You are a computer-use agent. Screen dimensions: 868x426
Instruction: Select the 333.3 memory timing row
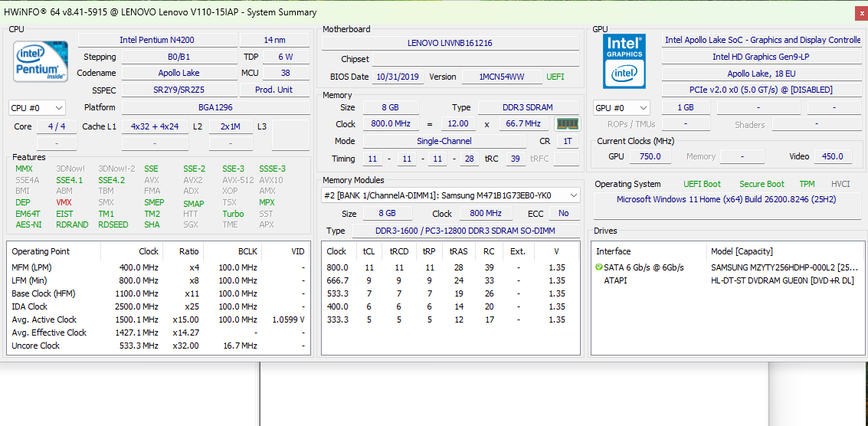pos(450,319)
